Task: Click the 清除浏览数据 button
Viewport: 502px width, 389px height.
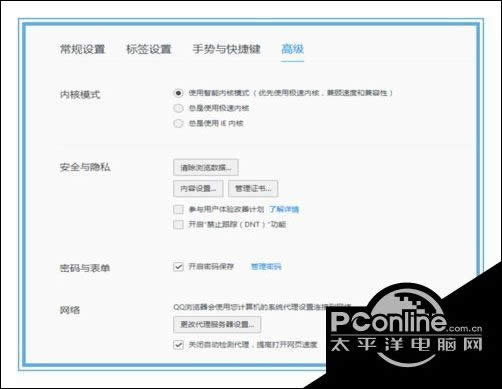Action: pyautogui.click(x=206, y=168)
